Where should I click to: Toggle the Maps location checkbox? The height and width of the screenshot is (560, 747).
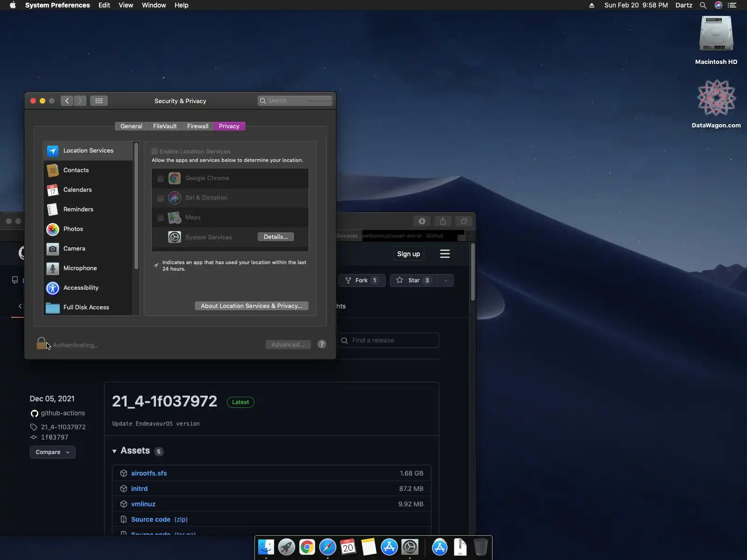point(161,218)
